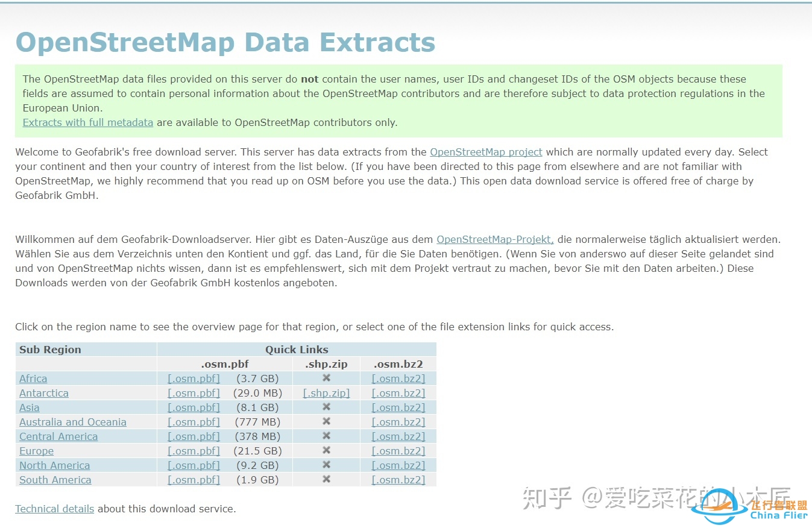Follow the OpenStreetMap project link

click(486, 152)
